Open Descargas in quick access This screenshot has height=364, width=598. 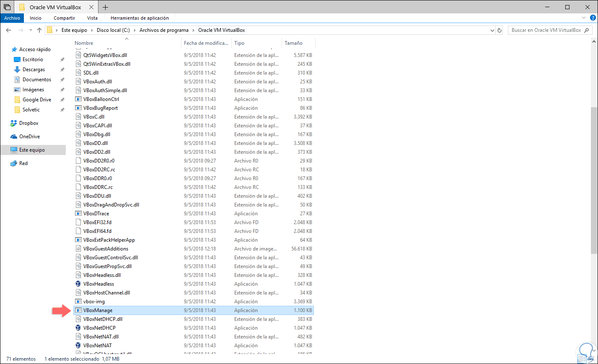(x=34, y=70)
